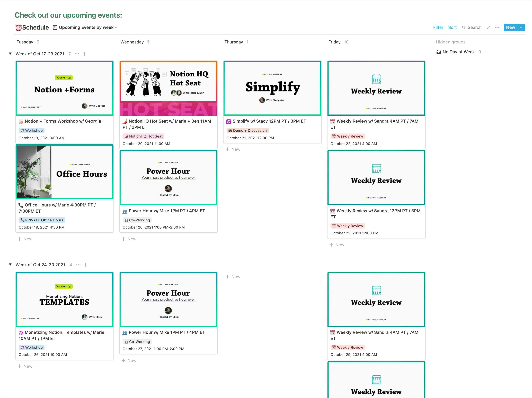Open the Notion HQ Hot Seat cover thumbnail
The height and width of the screenshot is (398, 532).
point(168,88)
